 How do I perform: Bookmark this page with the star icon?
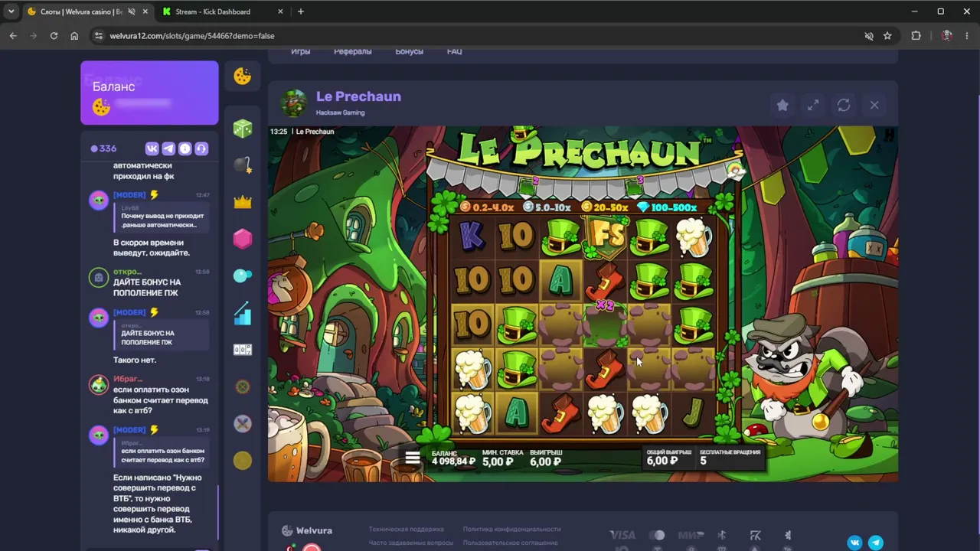coord(887,36)
